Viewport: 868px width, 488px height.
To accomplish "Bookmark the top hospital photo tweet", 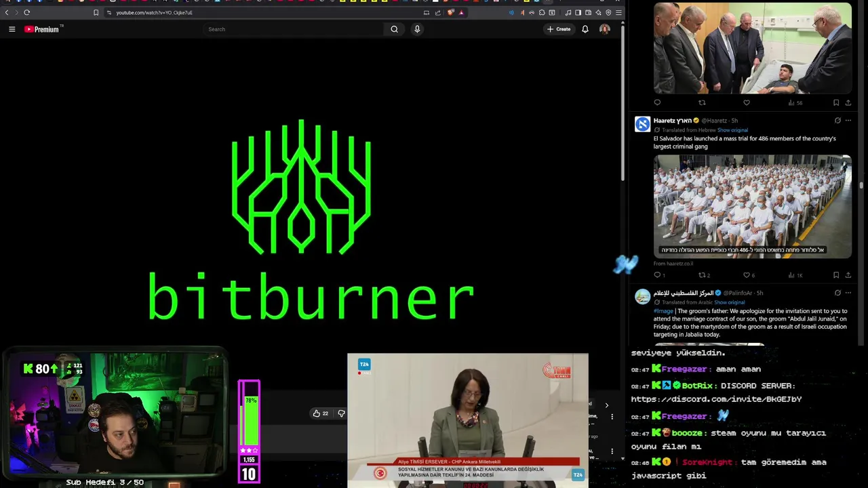I will click(x=836, y=103).
